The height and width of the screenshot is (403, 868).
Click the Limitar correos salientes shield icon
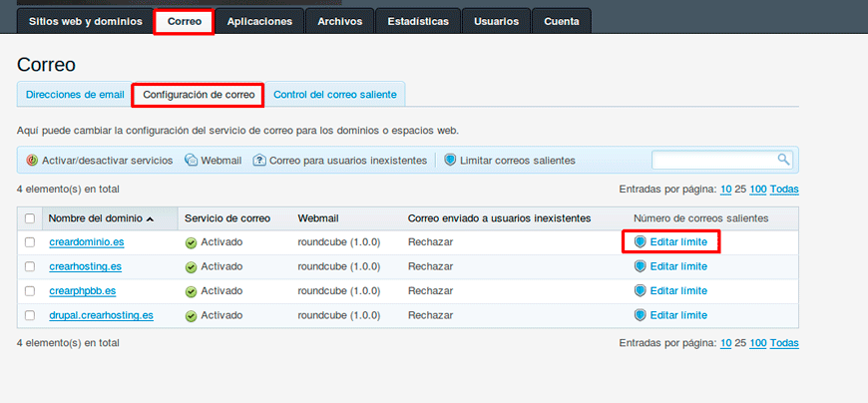tap(450, 161)
